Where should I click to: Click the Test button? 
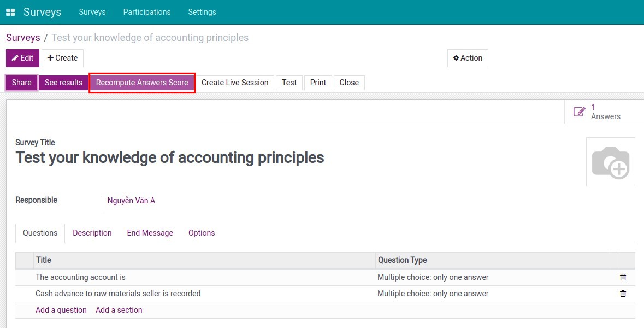pos(289,83)
